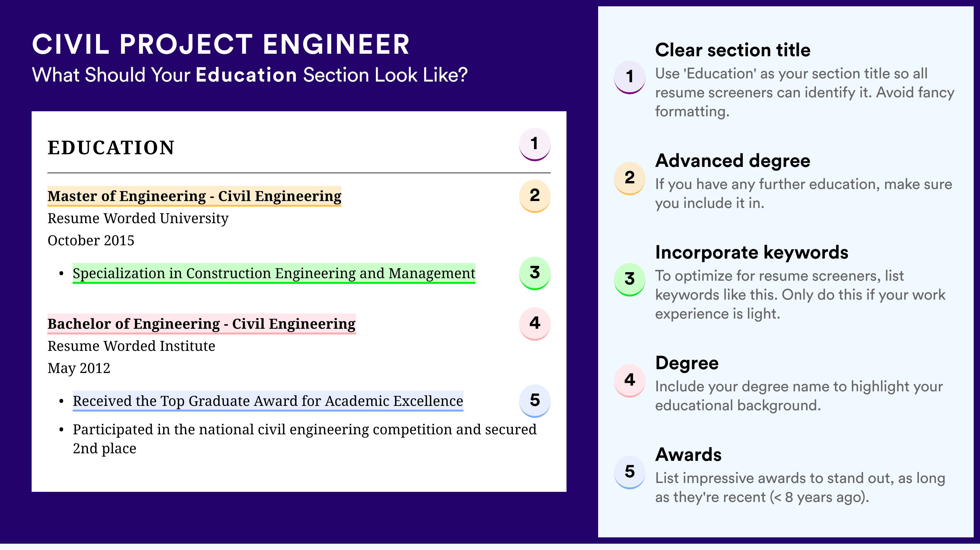Click badge 3 next to Incorporate keywords
The image size is (980, 550).
[630, 279]
